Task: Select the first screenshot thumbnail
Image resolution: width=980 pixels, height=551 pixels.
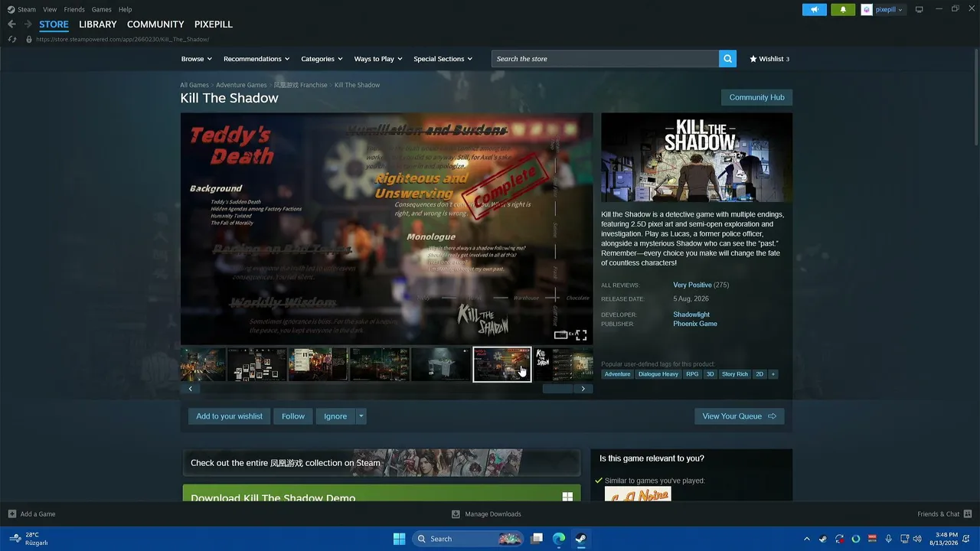Action: point(204,364)
